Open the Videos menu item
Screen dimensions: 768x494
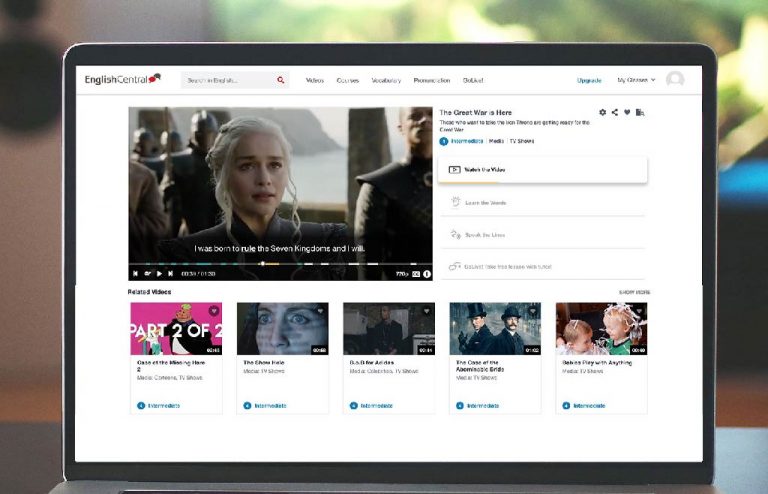[314, 80]
